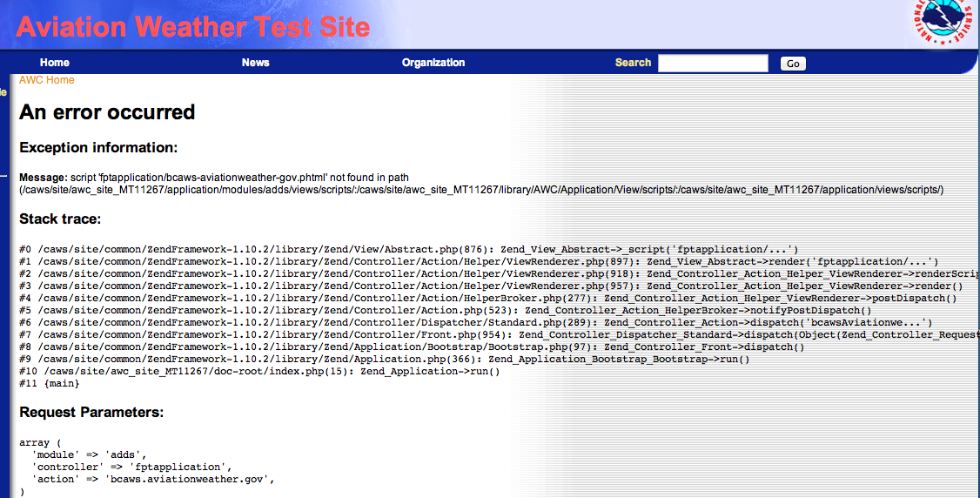980x498 pixels.
Task: Click the Search label in navigation bar
Action: click(633, 63)
